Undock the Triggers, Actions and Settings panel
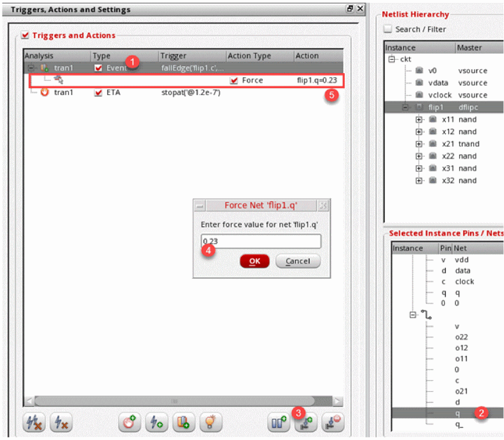Screen dimensions: 504x440 click(350, 9)
